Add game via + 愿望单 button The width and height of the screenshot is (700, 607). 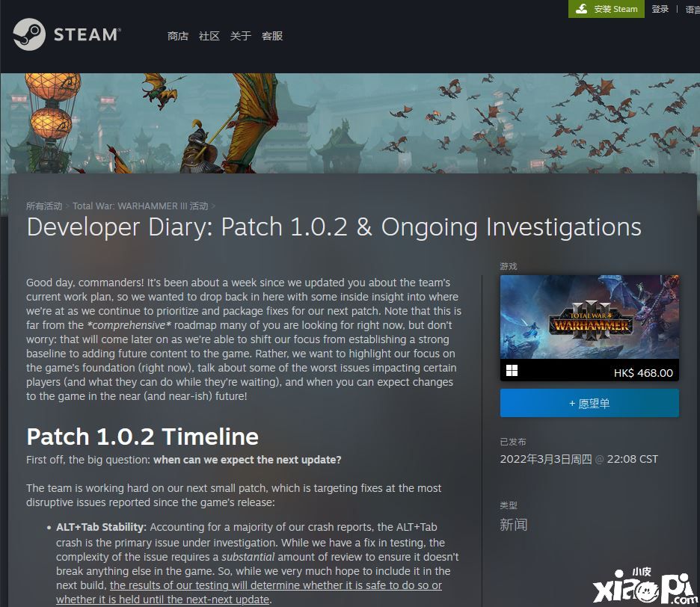[589, 403]
